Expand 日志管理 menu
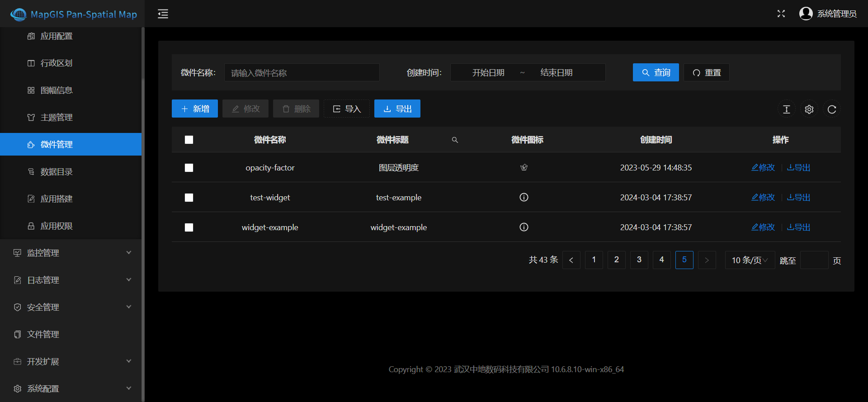This screenshot has width=868, height=402. (x=71, y=280)
